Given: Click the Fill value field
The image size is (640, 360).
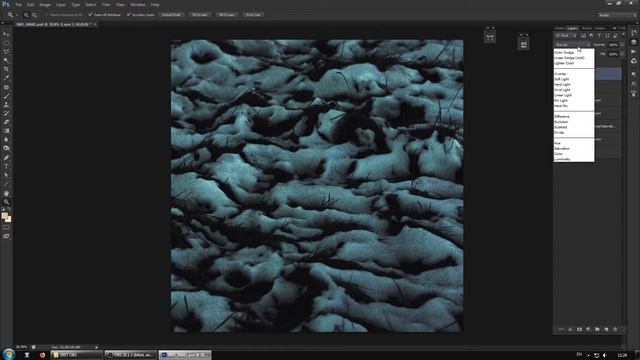Looking at the screenshot, I should [x=613, y=54].
